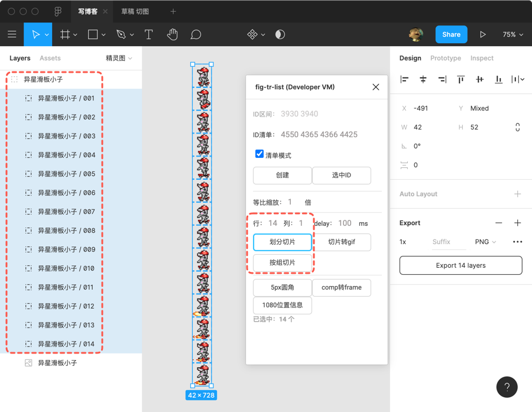Select the Hand tool
The height and width of the screenshot is (412, 532).
173,34
